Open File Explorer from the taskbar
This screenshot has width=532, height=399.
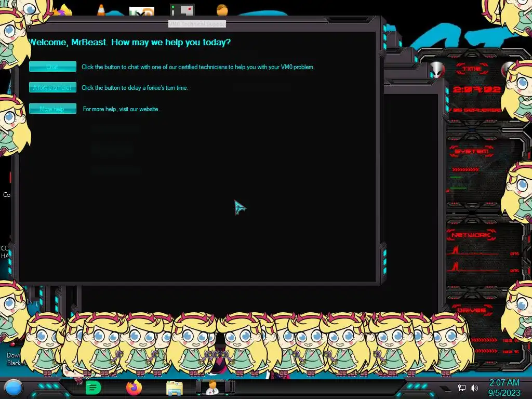[x=175, y=388]
